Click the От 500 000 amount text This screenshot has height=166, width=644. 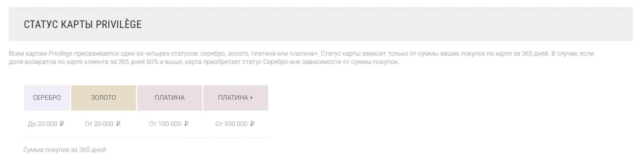point(231,124)
